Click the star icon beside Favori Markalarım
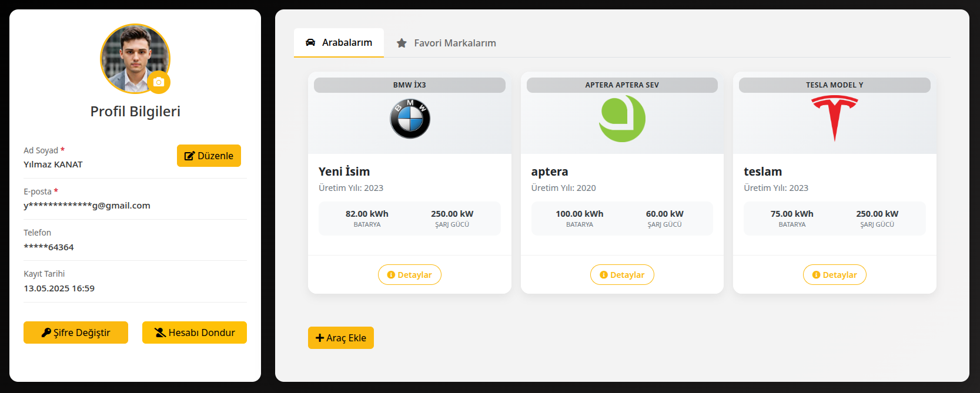 pos(402,43)
